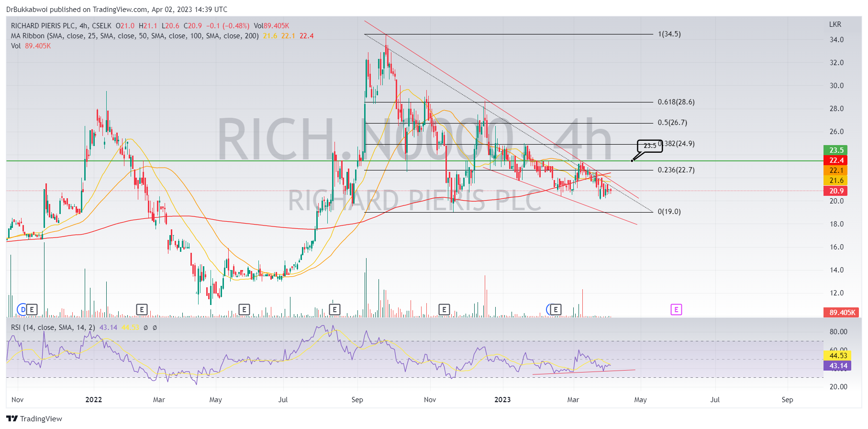
Task: Click E earnings marker just before Mar 2023
Action: (556, 310)
